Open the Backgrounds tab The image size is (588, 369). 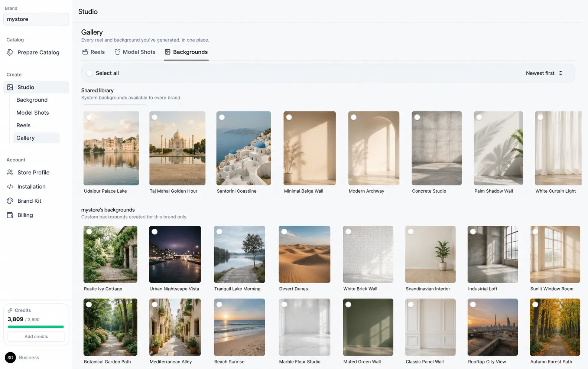tap(186, 52)
